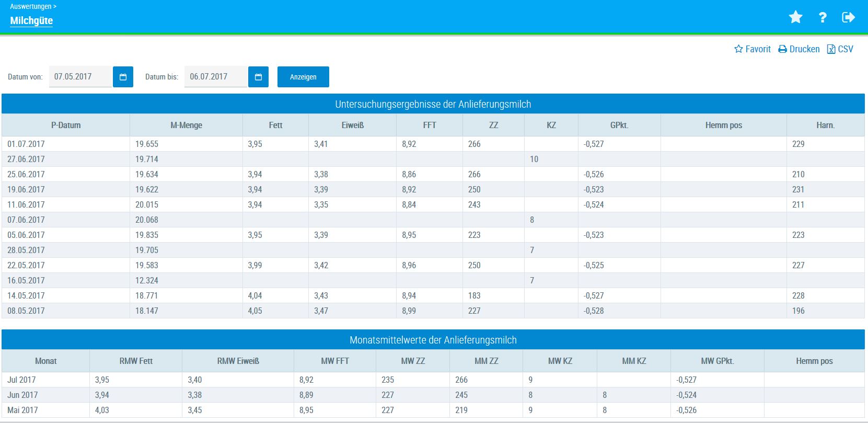This screenshot has width=868, height=423.
Task: Click the Datum von date field
Action: tap(80, 77)
